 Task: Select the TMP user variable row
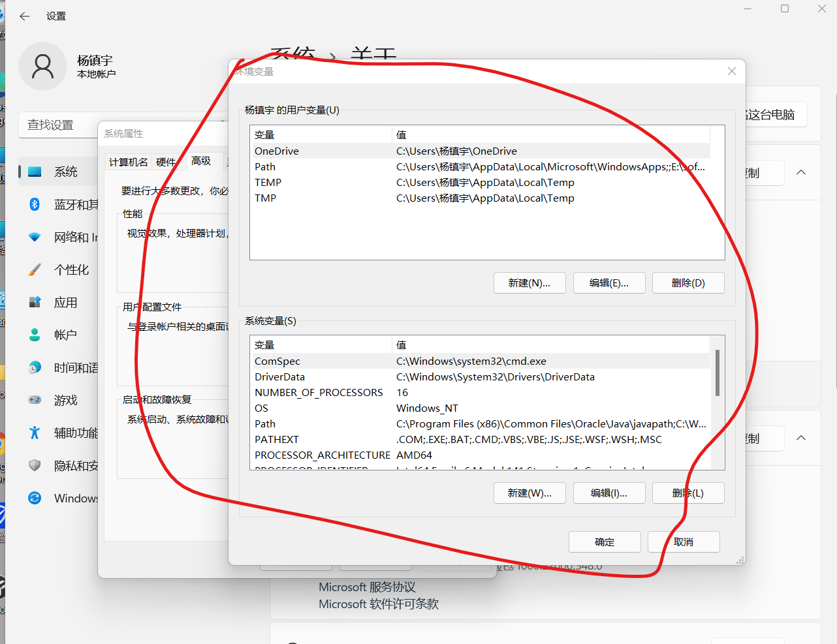480,198
